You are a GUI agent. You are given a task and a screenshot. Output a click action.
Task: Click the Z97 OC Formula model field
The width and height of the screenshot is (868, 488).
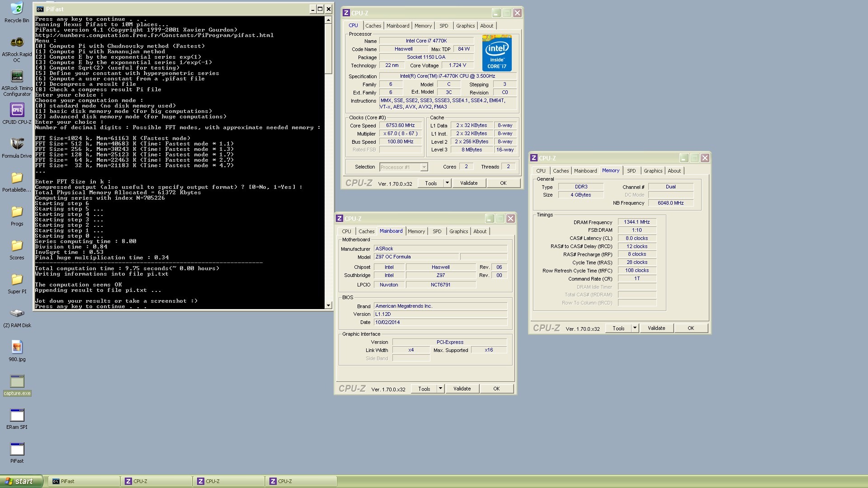[416, 257]
